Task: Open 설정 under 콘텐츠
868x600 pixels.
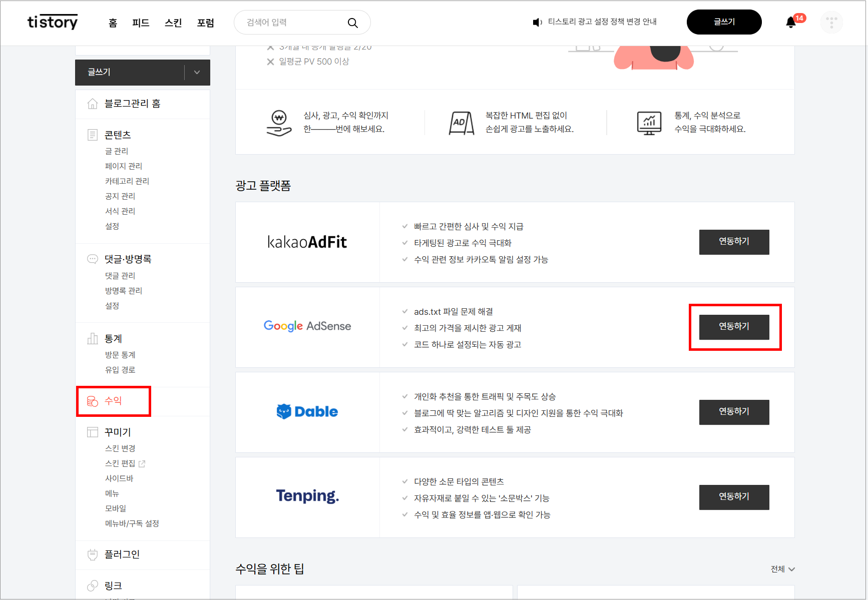Action: pyautogui.click(x=112, y=226)
